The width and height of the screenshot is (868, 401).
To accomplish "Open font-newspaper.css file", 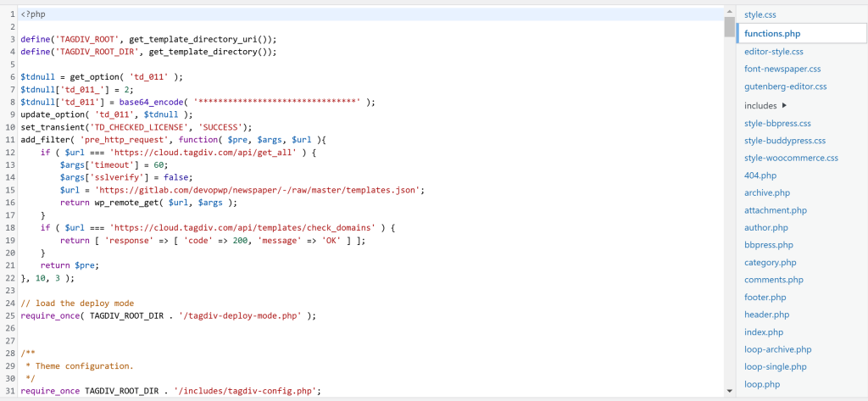I will (x=782, y=70).
